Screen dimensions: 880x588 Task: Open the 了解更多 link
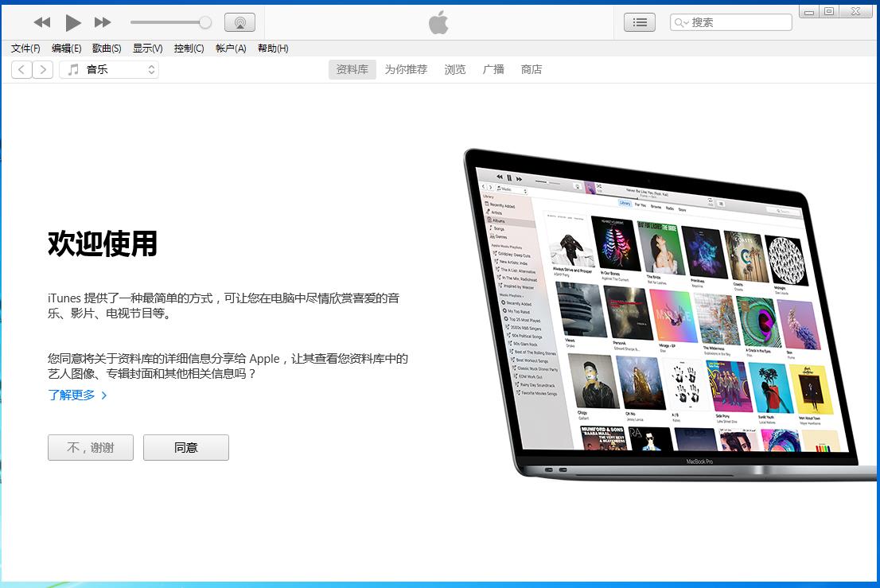click(72, 394)
